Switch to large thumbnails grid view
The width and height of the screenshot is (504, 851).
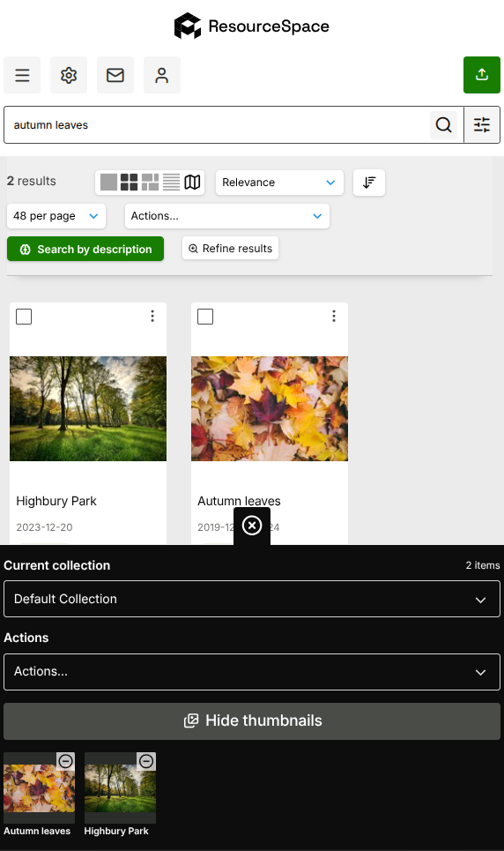pyautogui.click(x=129, y=183)
